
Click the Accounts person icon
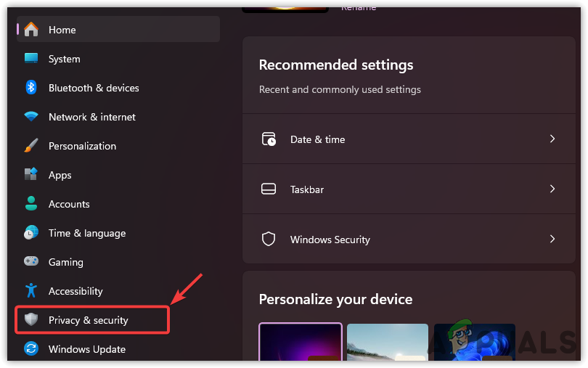point(31,204)
